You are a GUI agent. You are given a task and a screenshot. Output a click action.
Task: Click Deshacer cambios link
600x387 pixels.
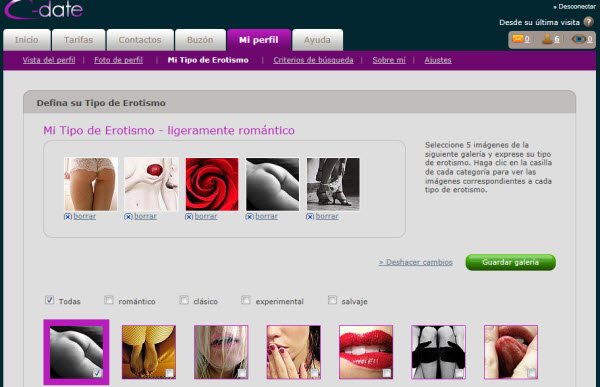coord(416,262)
